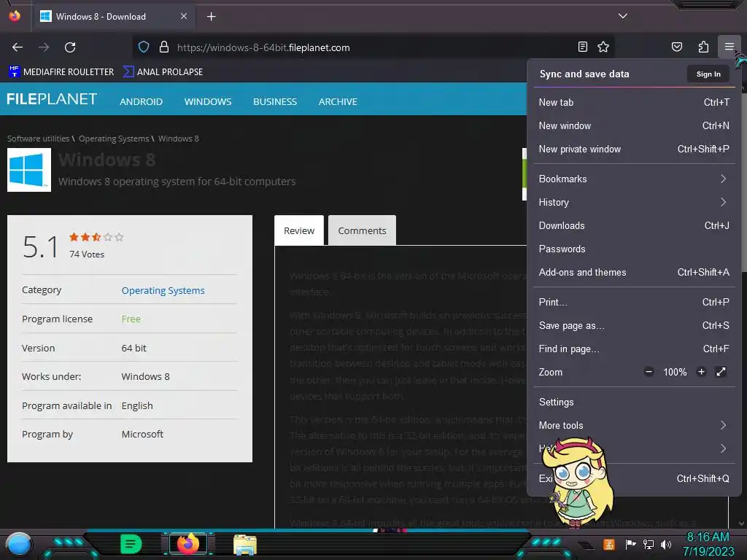747x560 pixels.
Task: Select Save page as… entry
Action: click(634, 326)
